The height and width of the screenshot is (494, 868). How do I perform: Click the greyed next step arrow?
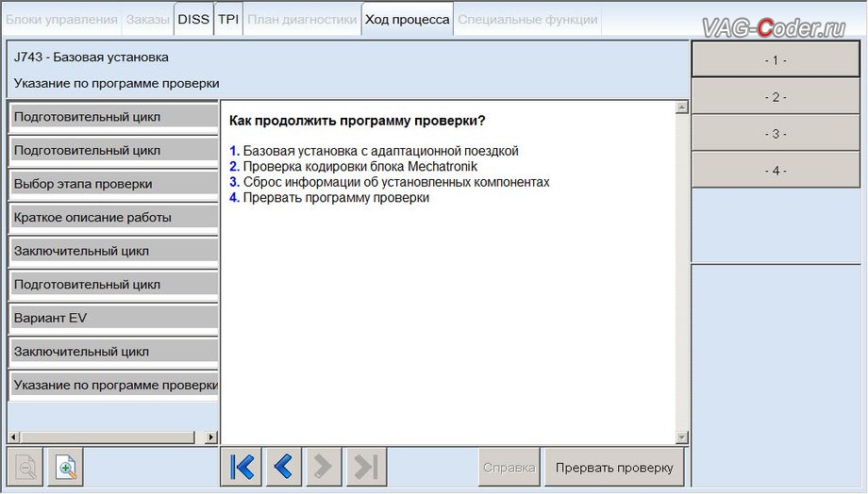pyautogui.click(x=323, y=467)
